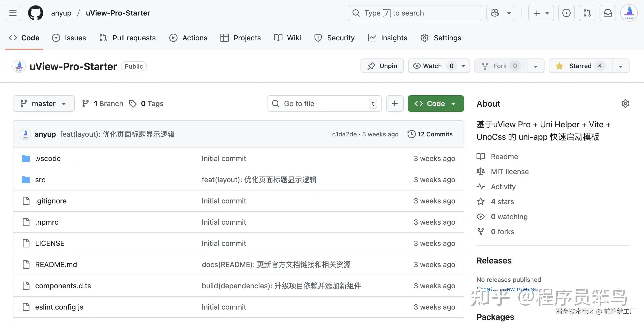Switch to the Actions tab

pyautogui.click(x=188, y=38)
